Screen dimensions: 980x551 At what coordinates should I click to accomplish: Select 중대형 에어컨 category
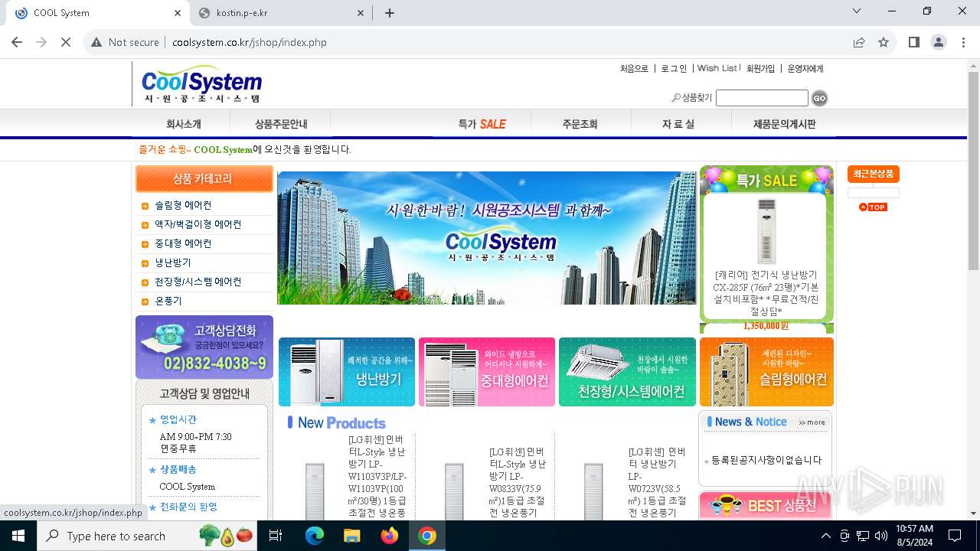[x=183, y=243]
